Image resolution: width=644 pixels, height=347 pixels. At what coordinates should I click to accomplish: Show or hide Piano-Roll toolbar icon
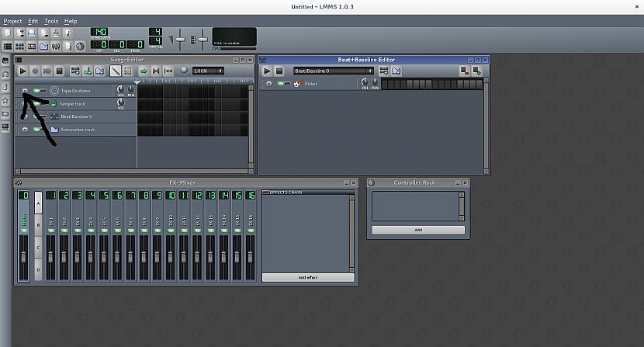(x=32, y=46)
